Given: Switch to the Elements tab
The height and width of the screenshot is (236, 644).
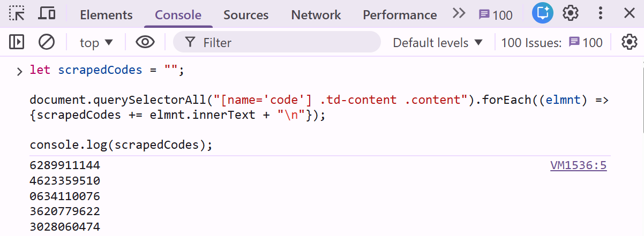Looking at the screenshot, I should pos(106,15).
